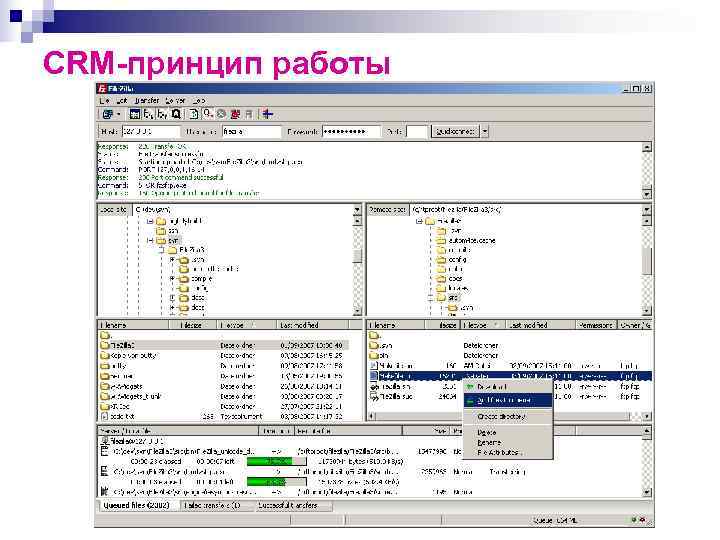Open the Remote site path dropdown
Viewport: 720px width, 540px height.
647,210
